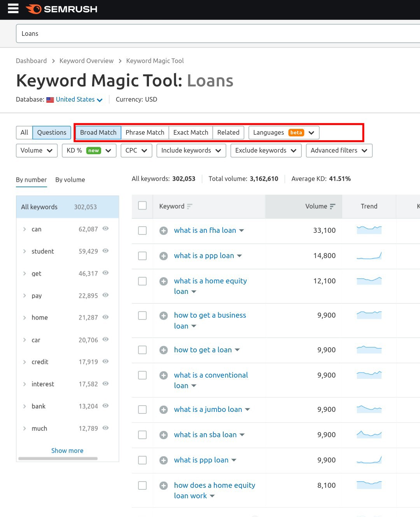
Task: Add 'how to get a loan' plus icon
Action: tap(164, 350)
